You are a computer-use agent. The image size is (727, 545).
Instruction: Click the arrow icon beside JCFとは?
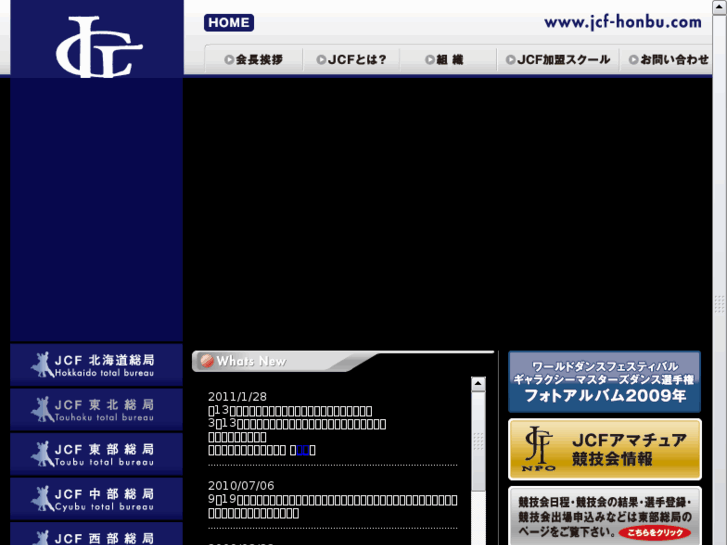(321, 60)
